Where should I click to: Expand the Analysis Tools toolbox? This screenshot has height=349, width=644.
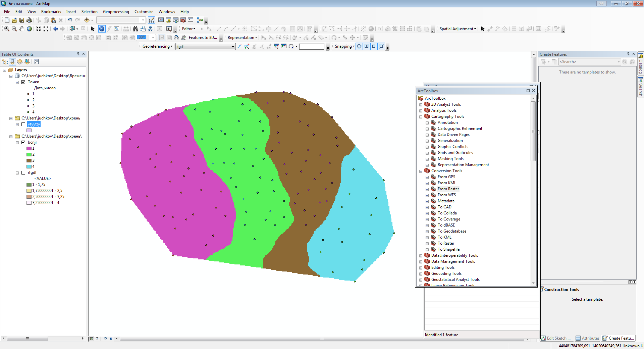[421, 111]
